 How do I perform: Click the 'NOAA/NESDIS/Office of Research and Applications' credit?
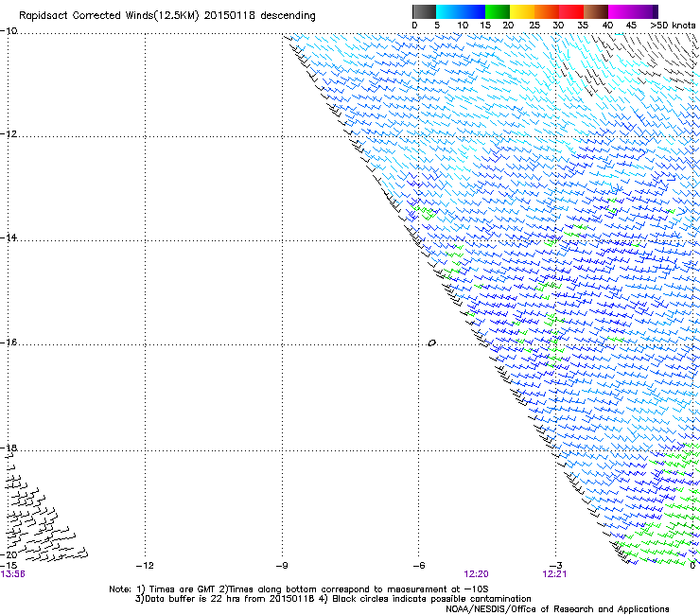(x=557, y=609)
